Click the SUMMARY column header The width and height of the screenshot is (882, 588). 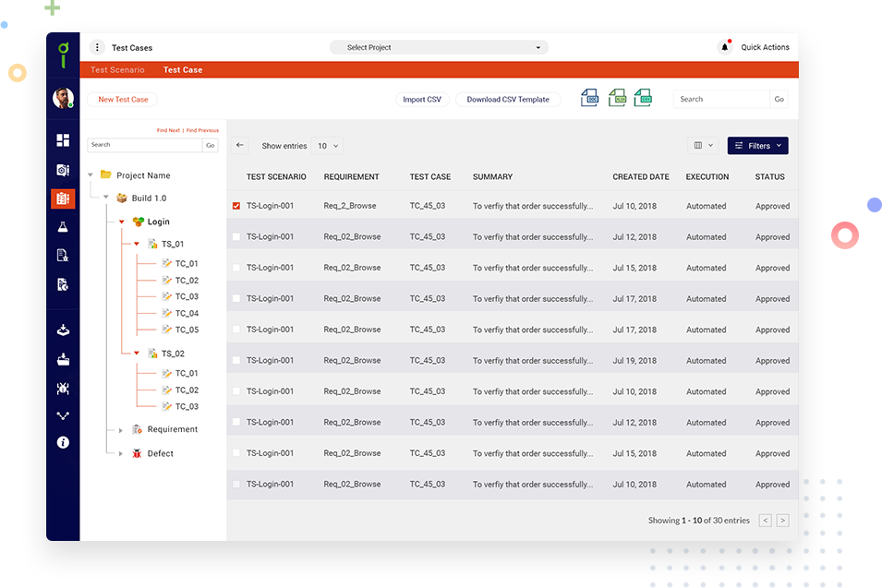[492, 176]
